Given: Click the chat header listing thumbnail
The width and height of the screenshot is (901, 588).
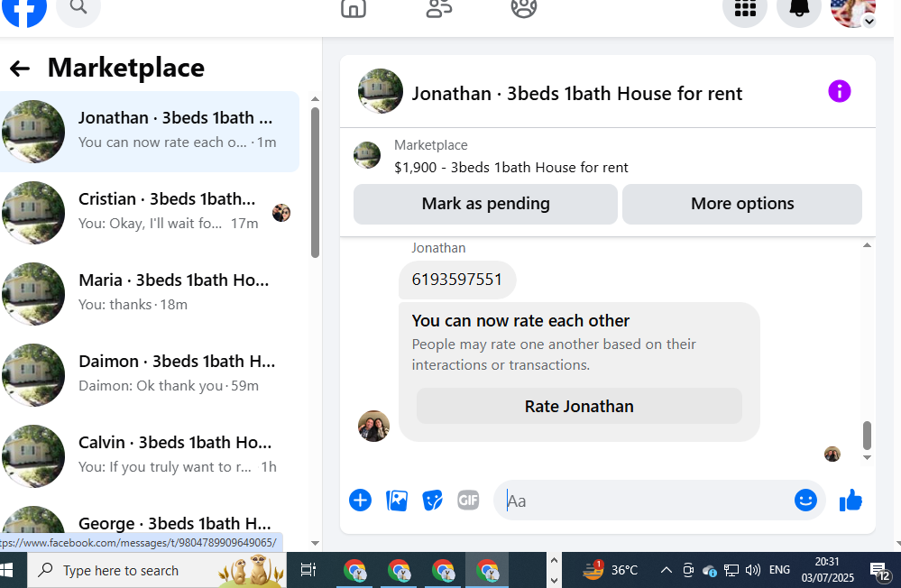Looking at the screenshot, I should (x=381, y=91).
